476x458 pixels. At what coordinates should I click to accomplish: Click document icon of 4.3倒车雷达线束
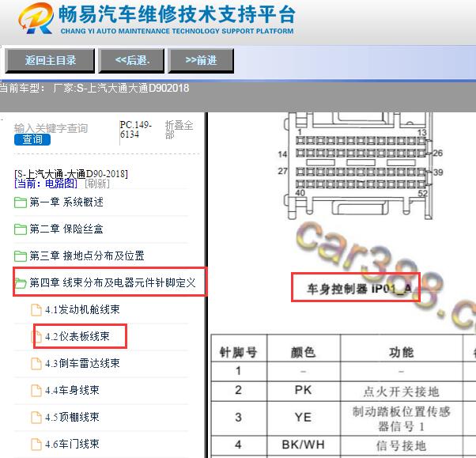(x=36, y=364)
